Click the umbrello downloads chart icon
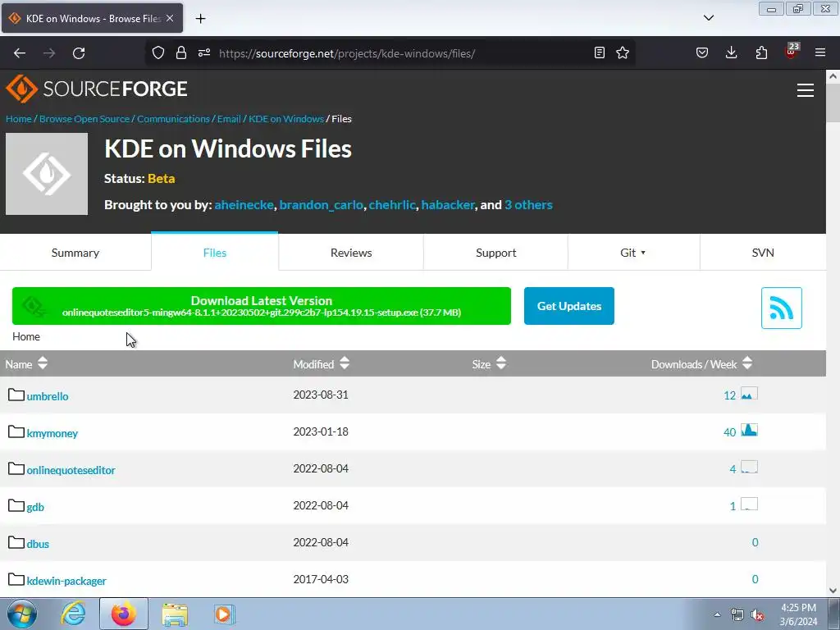Screen dimensions: 840x630 [749, 394]
